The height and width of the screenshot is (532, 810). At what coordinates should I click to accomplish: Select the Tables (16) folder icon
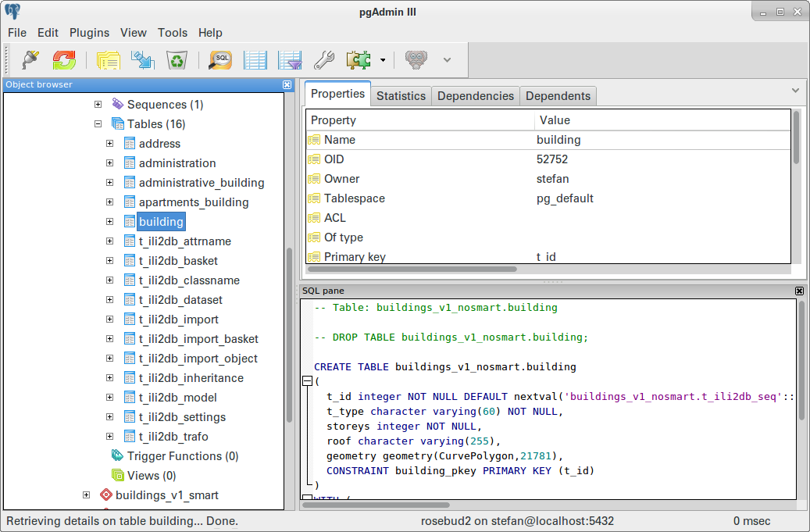[x=118, y=124]
